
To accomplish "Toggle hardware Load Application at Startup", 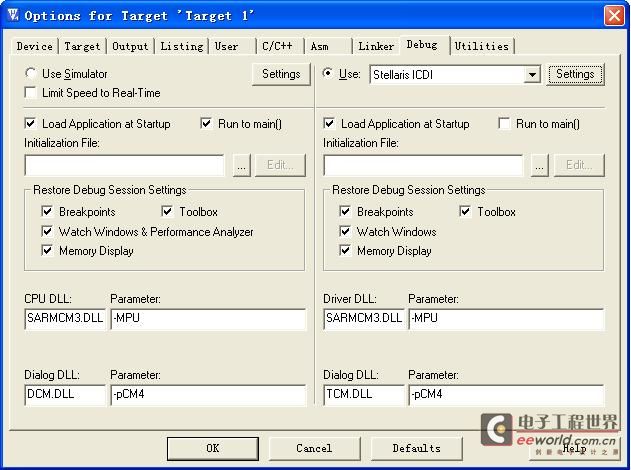I will click(x=329, y=124).
